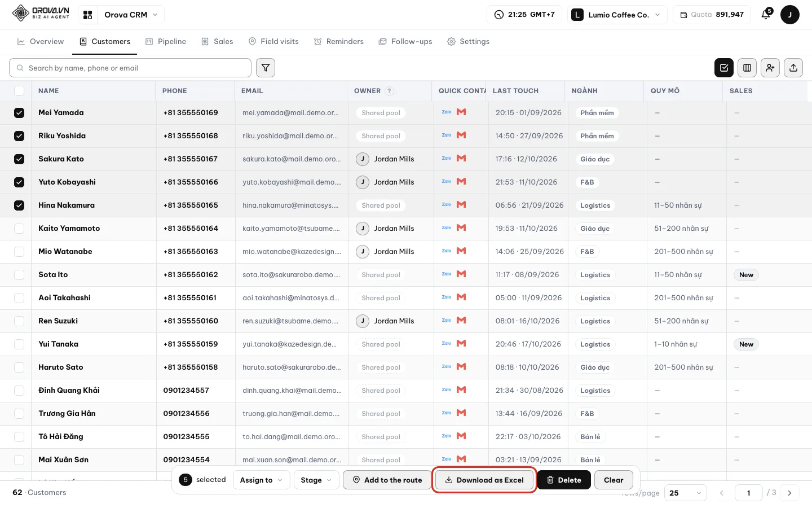Expand the Assign to dropdown
The height and width of the screenshot is (508, 812).
tap(261, 480)
